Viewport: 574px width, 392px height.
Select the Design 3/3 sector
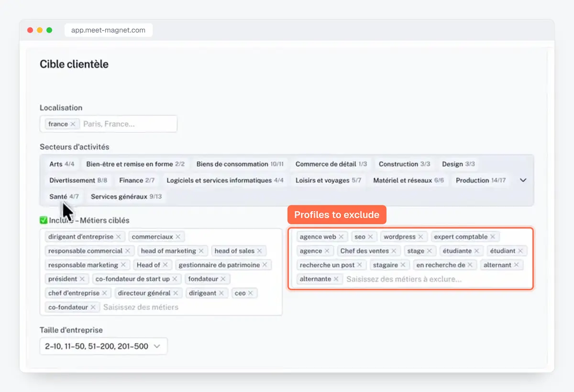pyautogui.click(x=458, y=164)
